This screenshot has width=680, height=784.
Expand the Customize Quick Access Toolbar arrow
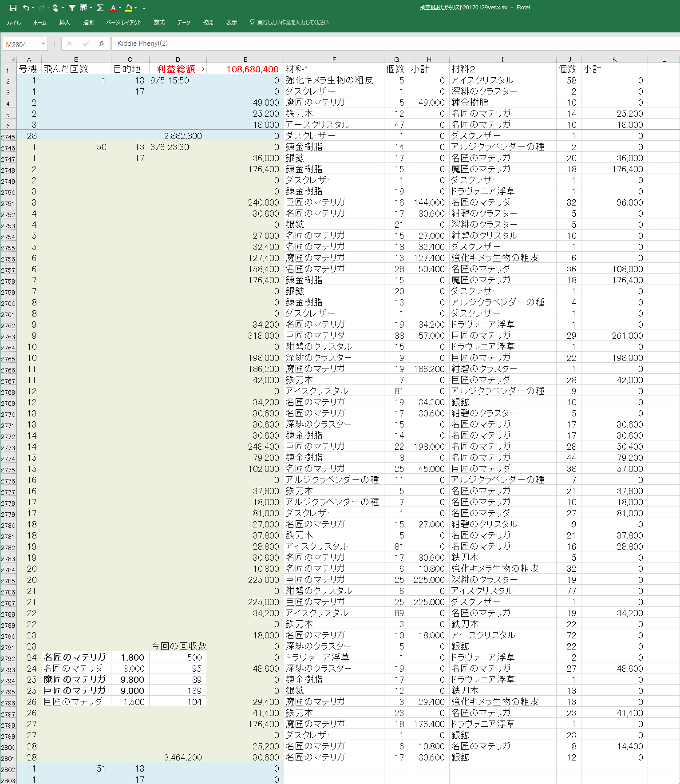(144, 8)
